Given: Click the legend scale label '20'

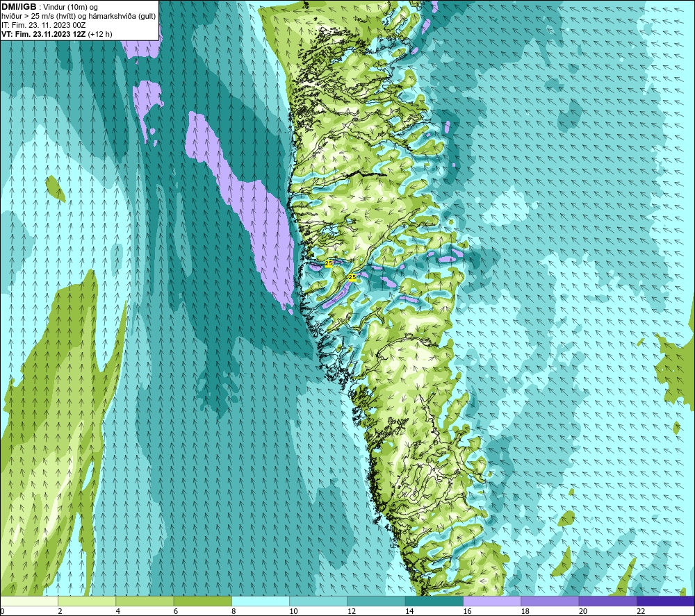Looking at the screenshot, I should point(583,611).
